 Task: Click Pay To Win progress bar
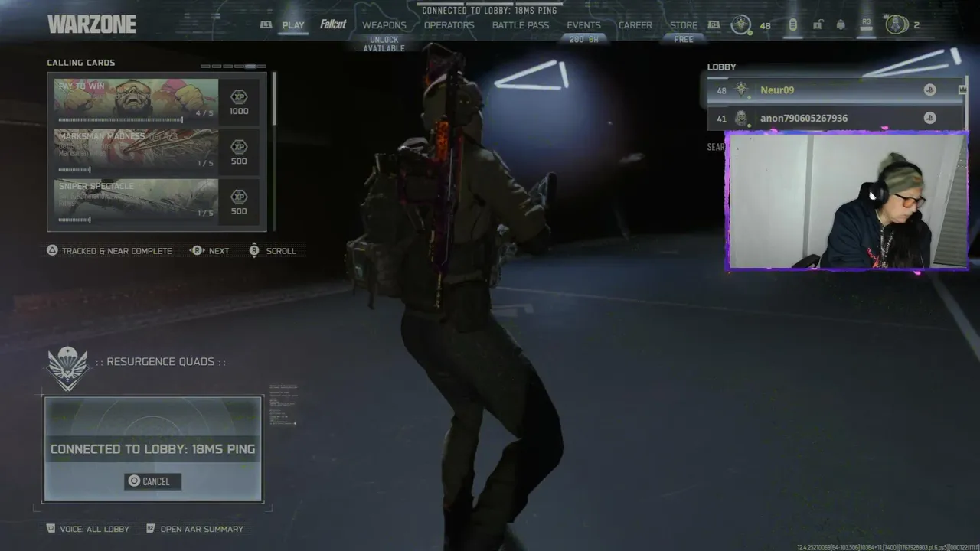click(x=120, y=119)
